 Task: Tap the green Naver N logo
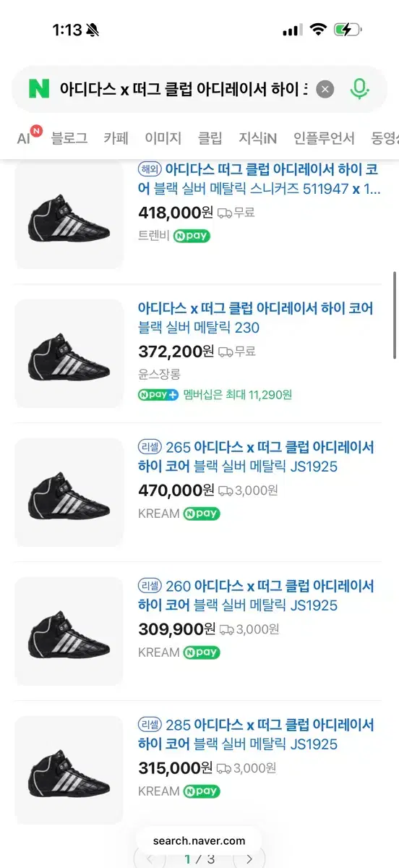pos(39,89)
